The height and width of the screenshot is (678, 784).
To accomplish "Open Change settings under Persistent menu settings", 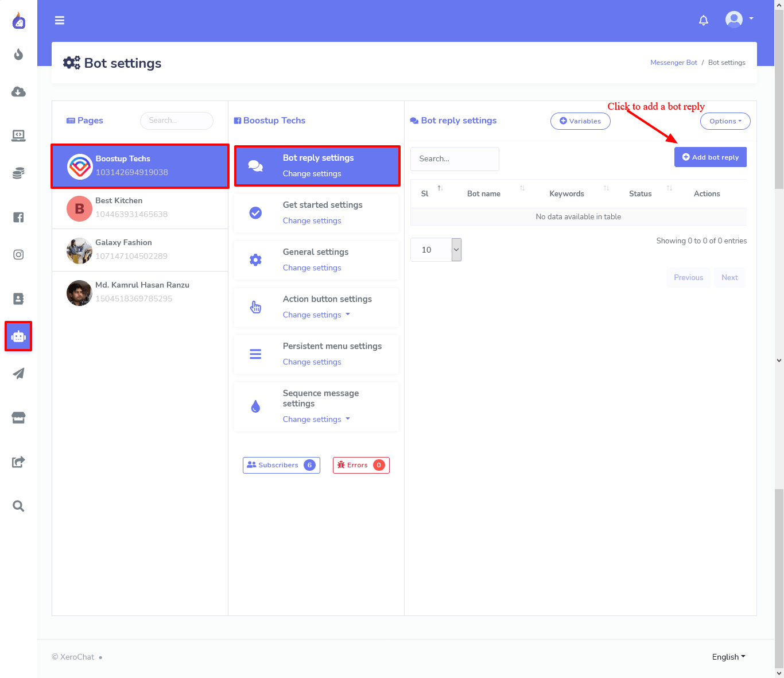I will point(312,362).
